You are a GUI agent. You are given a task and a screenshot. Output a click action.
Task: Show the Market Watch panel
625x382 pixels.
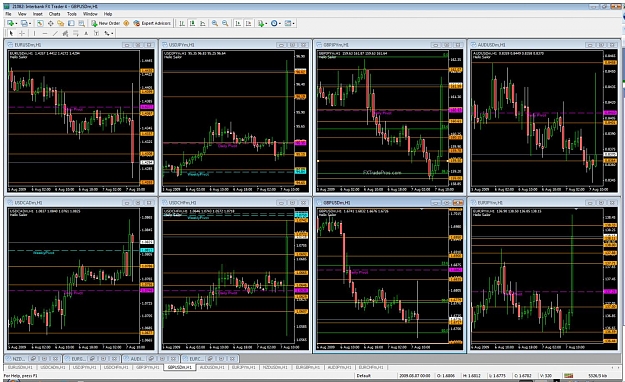click(x=40, y=23)
